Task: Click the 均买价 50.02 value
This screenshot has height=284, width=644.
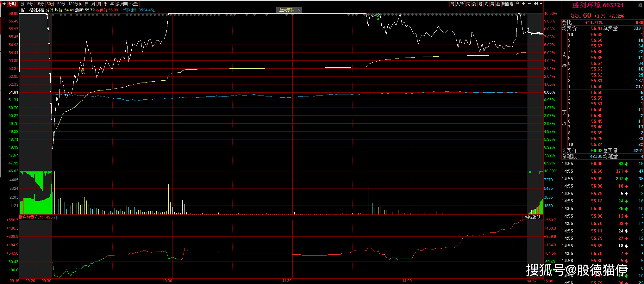Action: pos(597,151)
